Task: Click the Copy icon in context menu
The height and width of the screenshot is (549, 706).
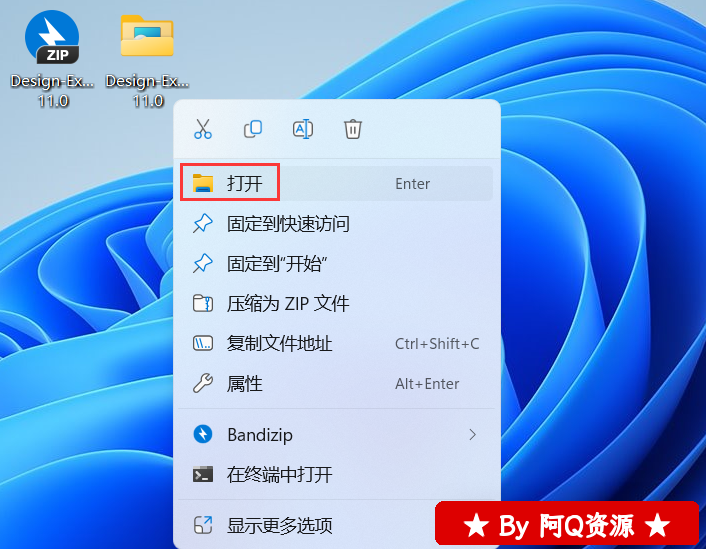Action: (x=253, y=129)
